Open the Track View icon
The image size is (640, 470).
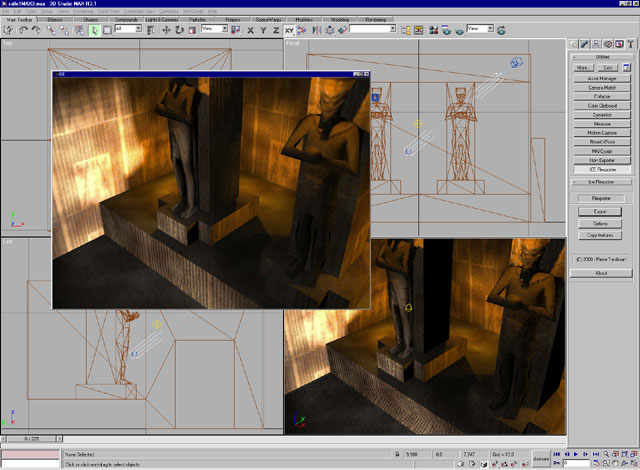pyautogui.click(x=406, y=30)
